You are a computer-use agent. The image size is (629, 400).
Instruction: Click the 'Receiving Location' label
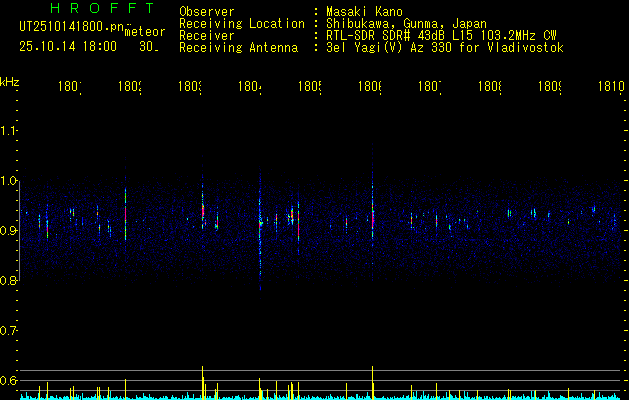242,24
